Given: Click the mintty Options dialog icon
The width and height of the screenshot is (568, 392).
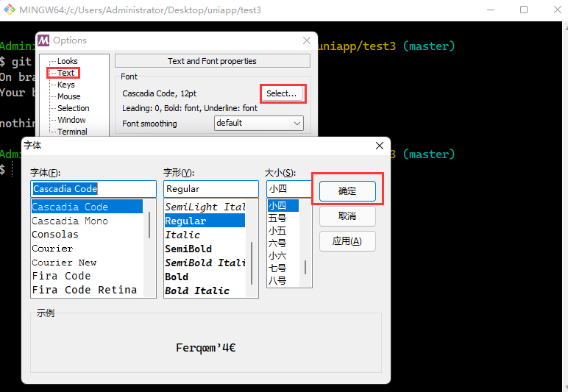Looking at the screenshot, I should pyautogui.click(x=43, y=40).
